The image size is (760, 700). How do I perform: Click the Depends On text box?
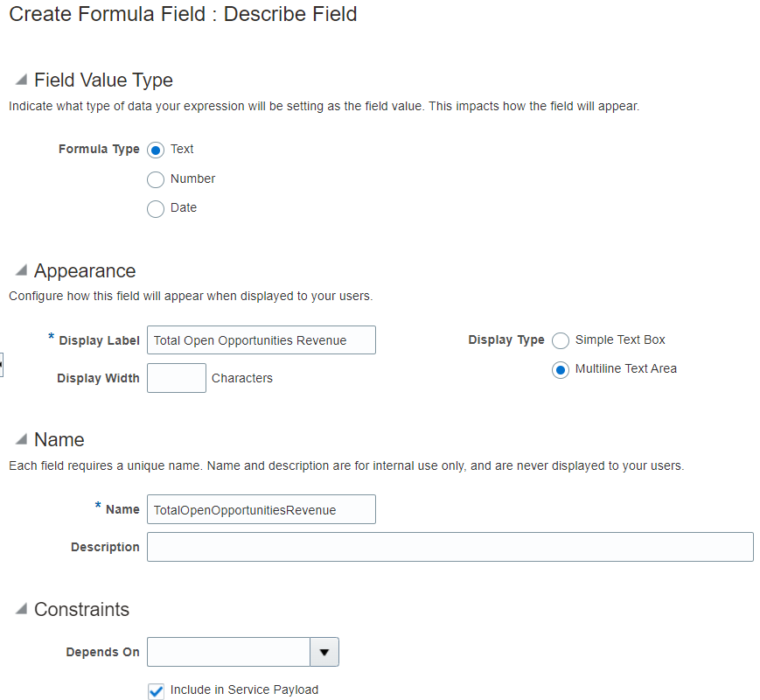(x=227, y=651)
